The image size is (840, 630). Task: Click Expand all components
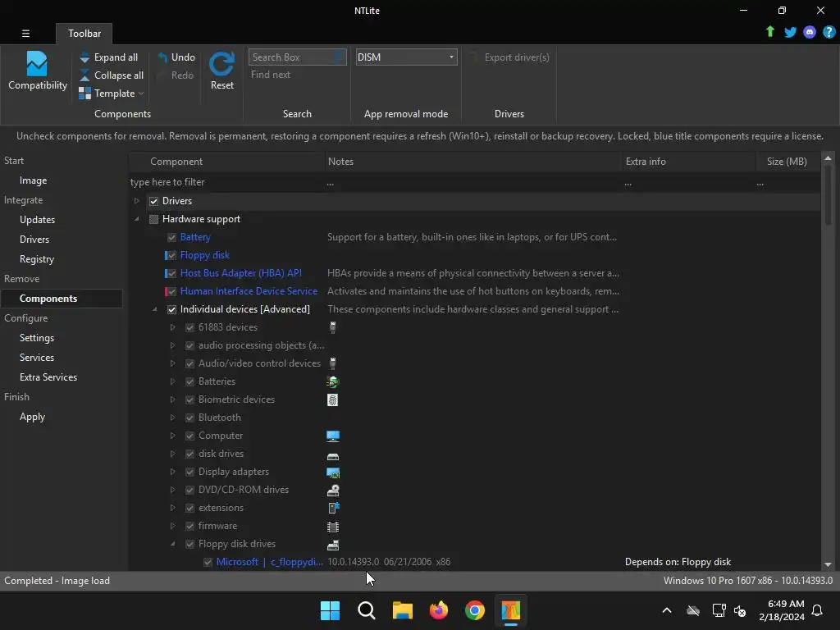(109, 57)
